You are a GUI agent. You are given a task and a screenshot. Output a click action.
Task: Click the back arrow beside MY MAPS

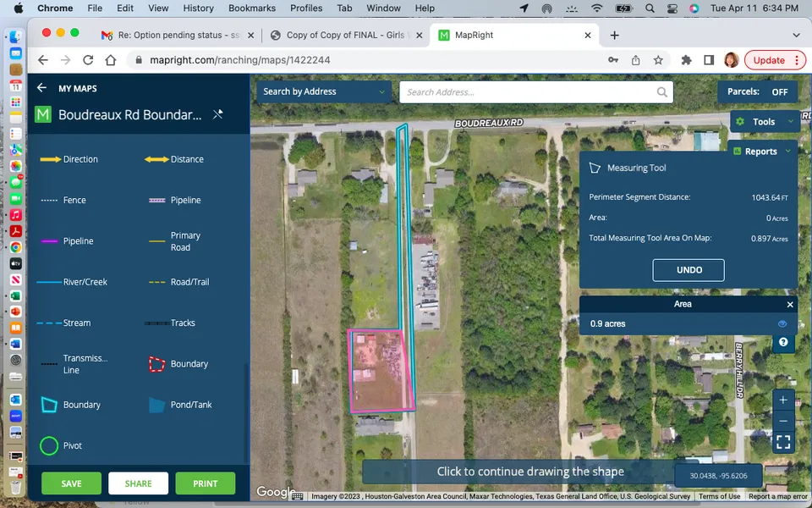(x=41, y=88)
